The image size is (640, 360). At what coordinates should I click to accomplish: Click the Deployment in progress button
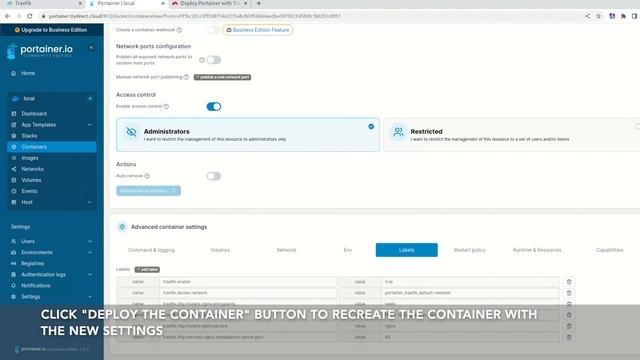click(x=149, y=191)
